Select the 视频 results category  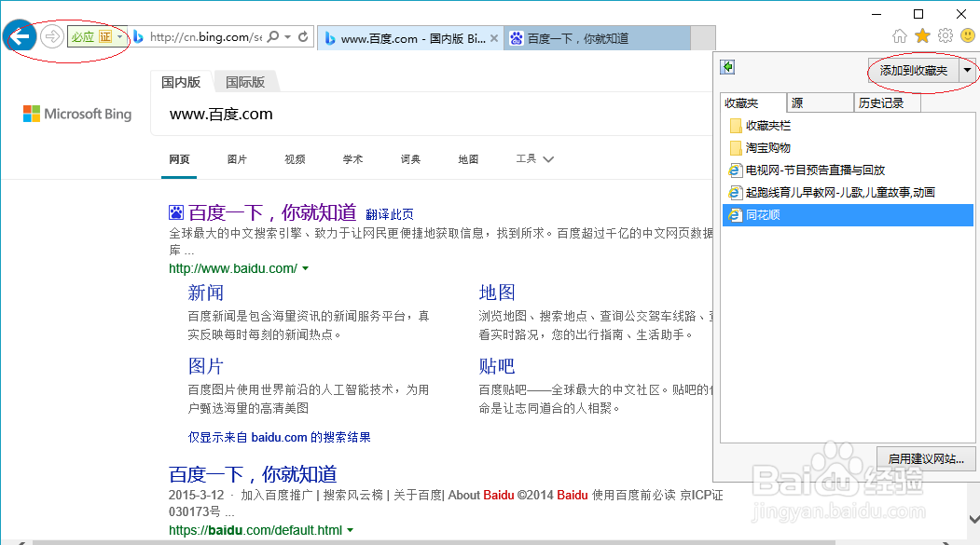click(x=295, y=159)
